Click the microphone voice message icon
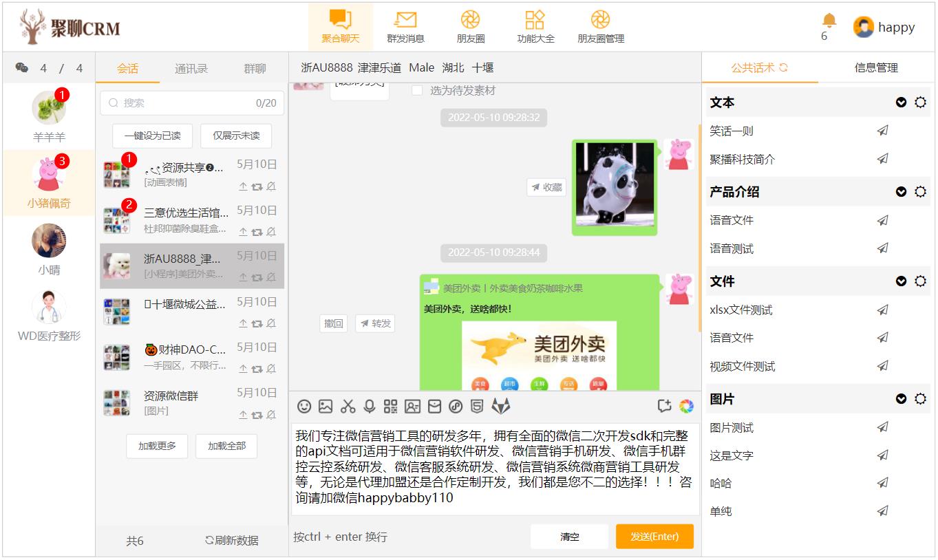This screenshot has height=560, width=938. 370,407
